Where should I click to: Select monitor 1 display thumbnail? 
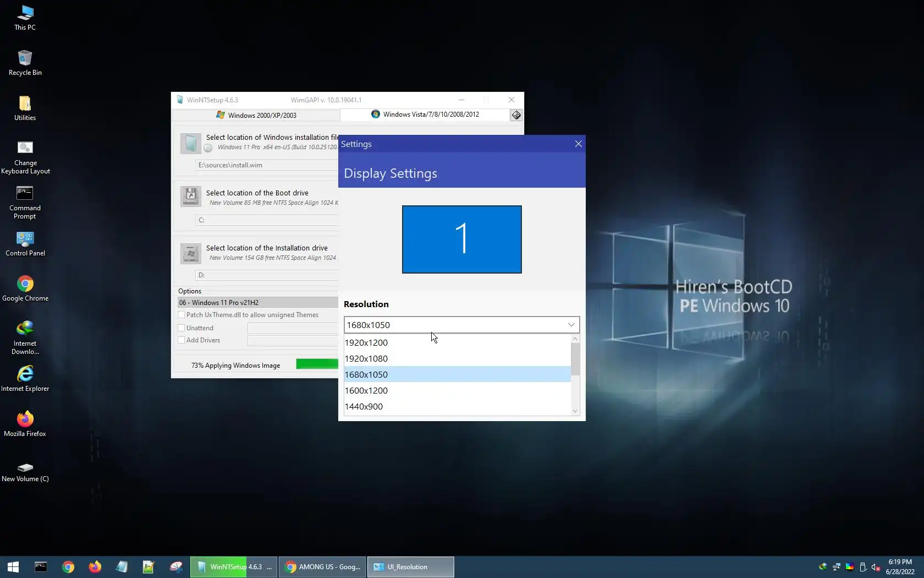coord(462,239)
